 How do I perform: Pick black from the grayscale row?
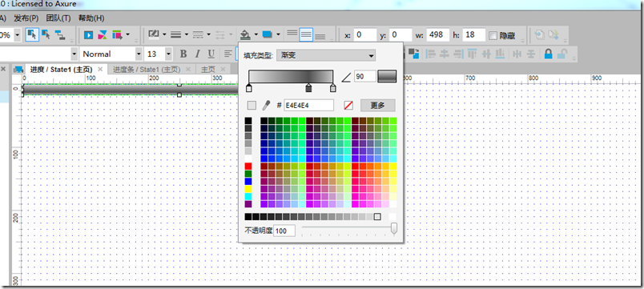[x=248, y=216]
